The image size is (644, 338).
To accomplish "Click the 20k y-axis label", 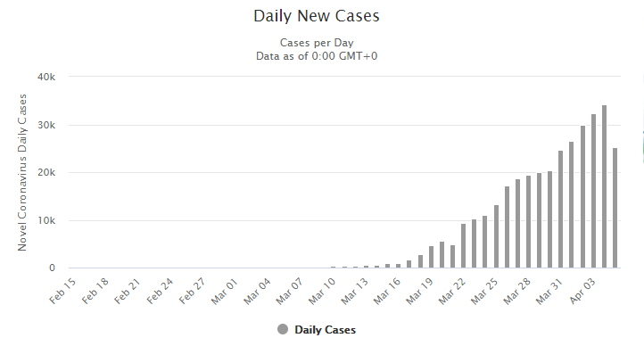I will [x=46, y=172].
